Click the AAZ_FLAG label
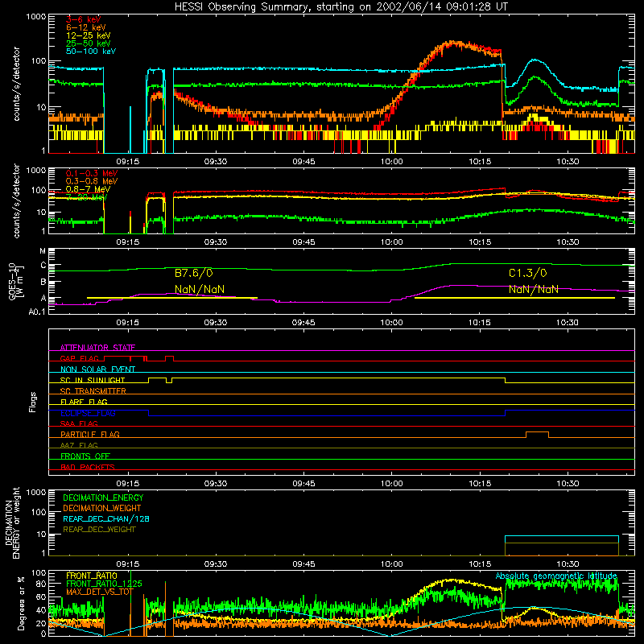Viewport: 644px width, 644px height. point(79,445)
